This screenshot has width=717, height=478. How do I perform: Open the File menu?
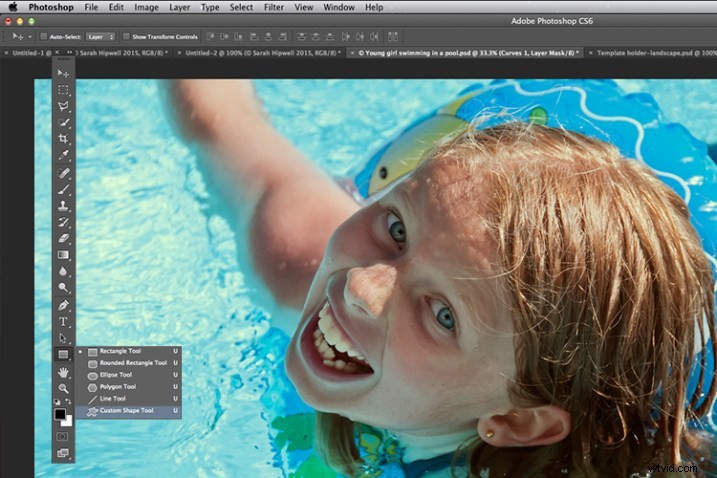click(91, 7)
